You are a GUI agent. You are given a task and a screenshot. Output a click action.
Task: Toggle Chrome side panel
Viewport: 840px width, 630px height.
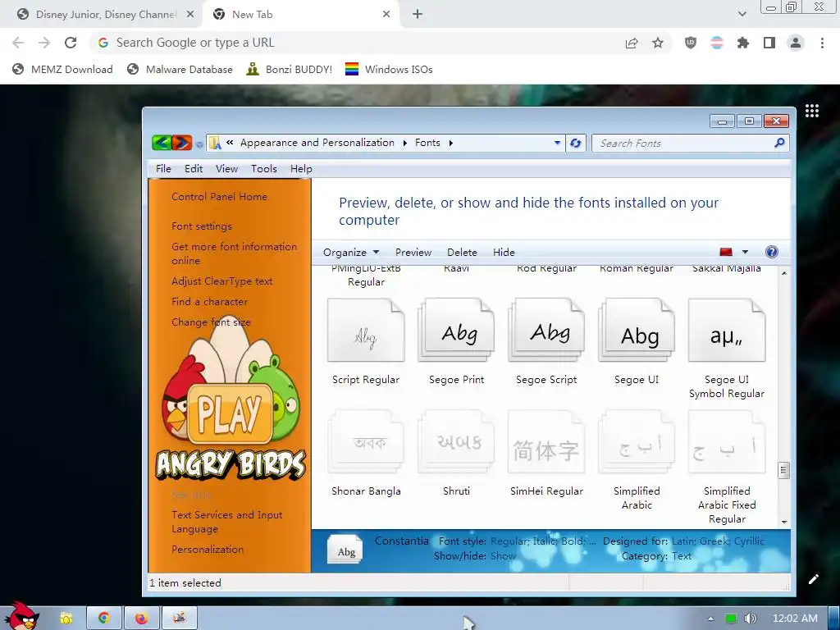(x=769, y=43)
